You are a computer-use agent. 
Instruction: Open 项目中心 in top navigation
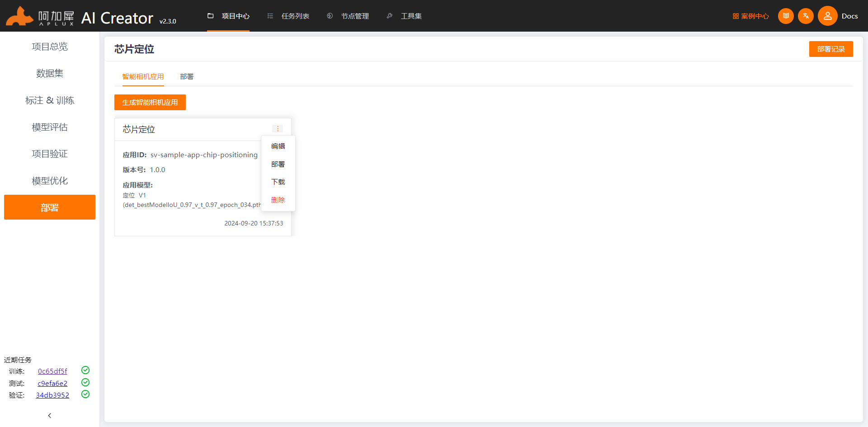click(x=236, y=16)
